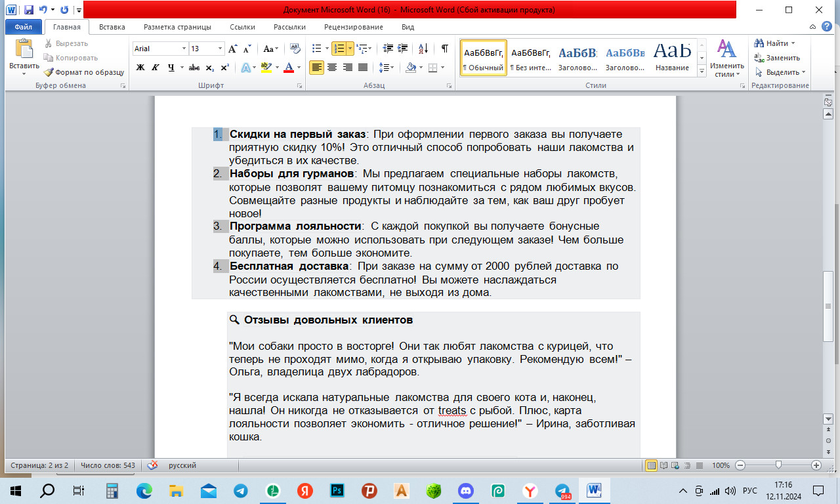The image size is (840, 504).
Task: Apply the Обычный style
Action: click(x=483, y=58)
